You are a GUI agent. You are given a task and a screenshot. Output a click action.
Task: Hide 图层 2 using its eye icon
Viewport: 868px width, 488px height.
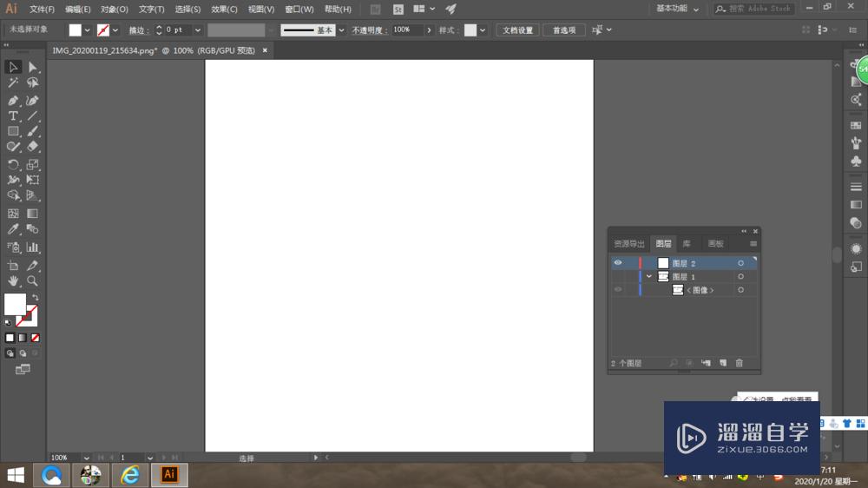pos(618,263)
